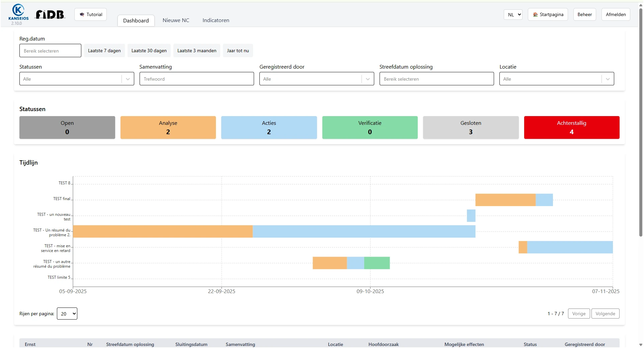
Task: Select the orange bar on the TEST final timeline
Action: [505, 200]
